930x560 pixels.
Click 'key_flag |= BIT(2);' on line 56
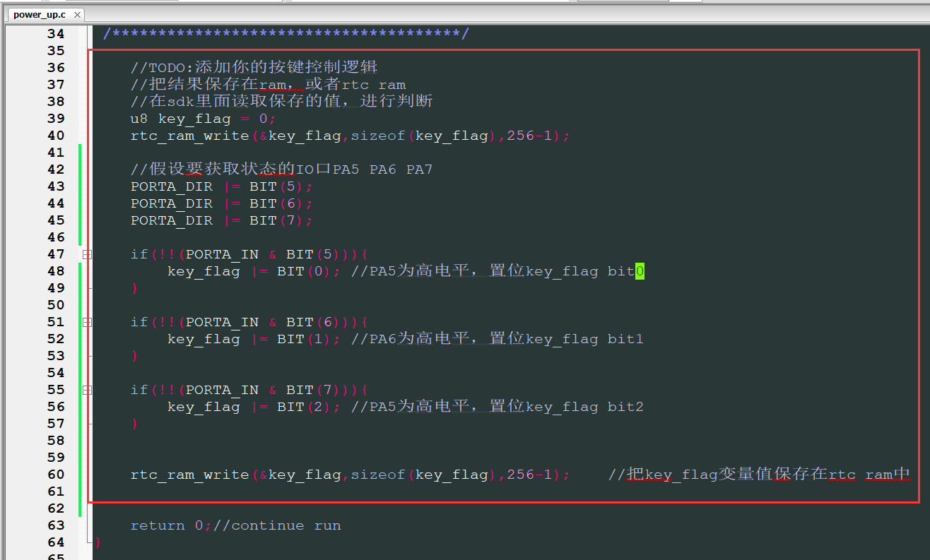tap(254, 407)
